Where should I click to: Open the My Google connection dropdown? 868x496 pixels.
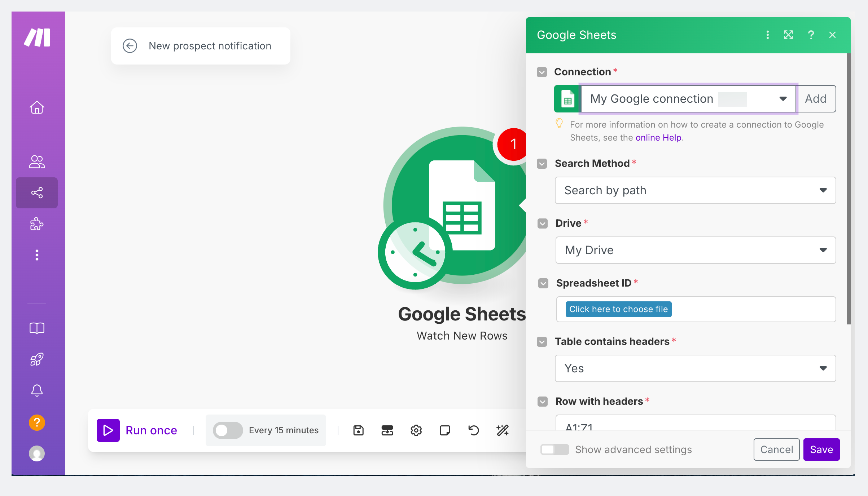tap(688, 99)
